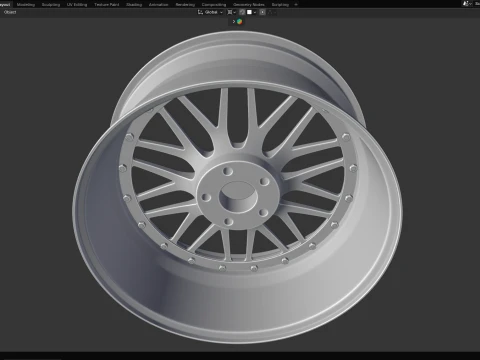Toggle proportional editing in the header
Viewport: 480px width, 360px height.
[x=262, y=12]
